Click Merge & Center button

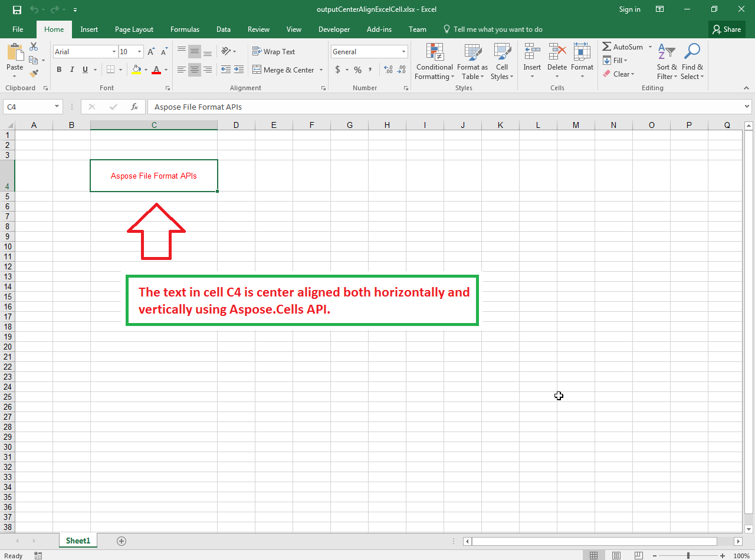pos(284,70)
